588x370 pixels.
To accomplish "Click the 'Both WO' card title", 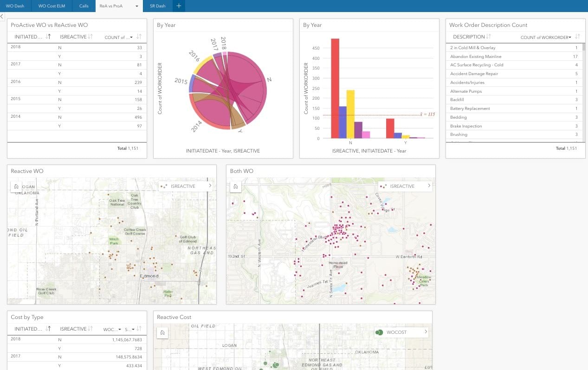I will click(x=242, y=171).
